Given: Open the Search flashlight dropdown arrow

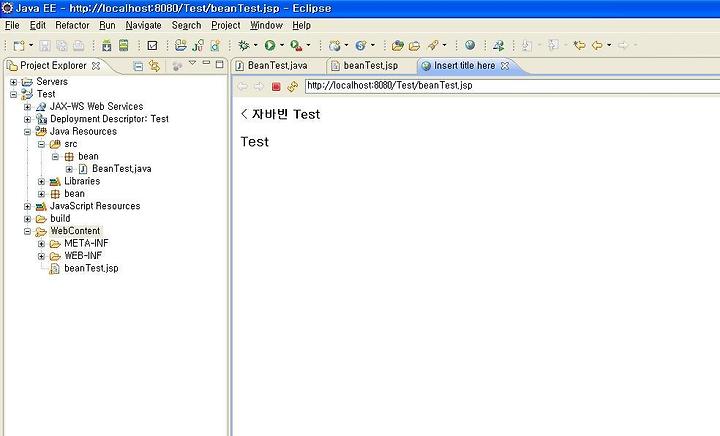Looking at the screenshot, I should [444, 45].
